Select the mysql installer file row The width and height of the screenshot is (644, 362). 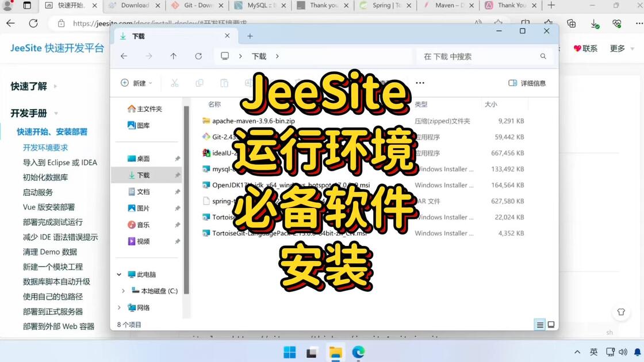[x=363, y=169]
